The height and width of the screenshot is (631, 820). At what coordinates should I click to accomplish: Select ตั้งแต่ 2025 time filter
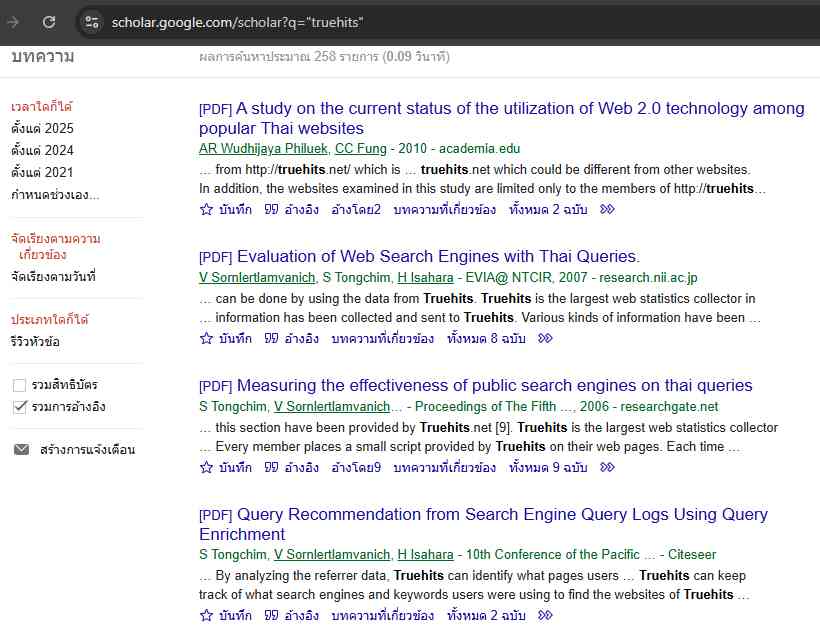point(42,128)
